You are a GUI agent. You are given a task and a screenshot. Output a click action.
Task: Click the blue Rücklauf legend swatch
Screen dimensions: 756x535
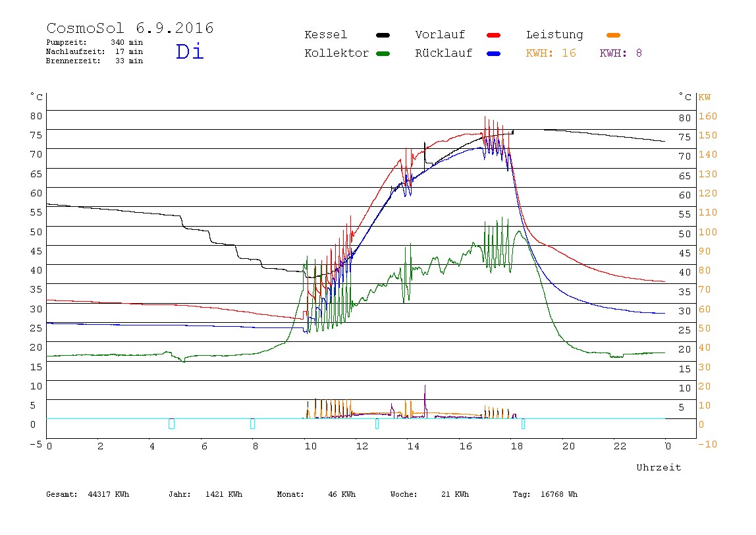(494, 53)
